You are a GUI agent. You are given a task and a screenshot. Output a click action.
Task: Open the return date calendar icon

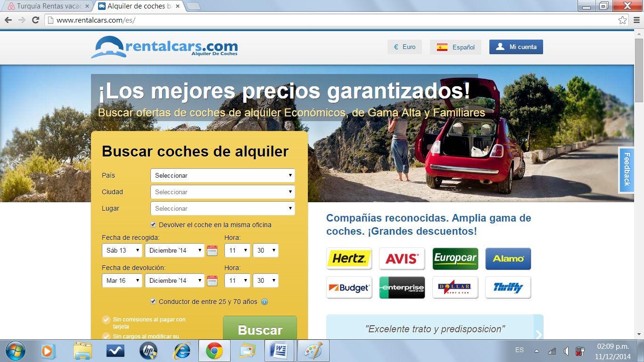click(212, 281)
